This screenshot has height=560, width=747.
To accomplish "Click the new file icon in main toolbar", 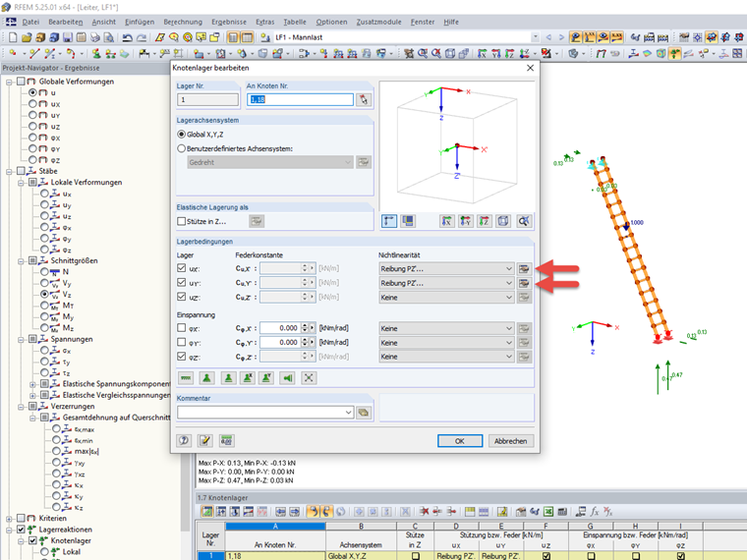I will (13, 37).
